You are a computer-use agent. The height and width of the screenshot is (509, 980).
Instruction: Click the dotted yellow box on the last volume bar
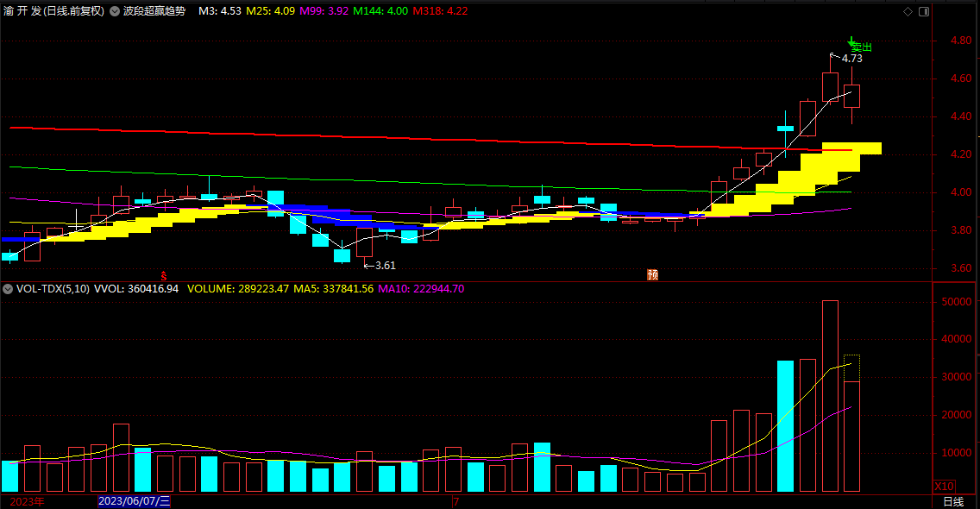coord(851,368)
